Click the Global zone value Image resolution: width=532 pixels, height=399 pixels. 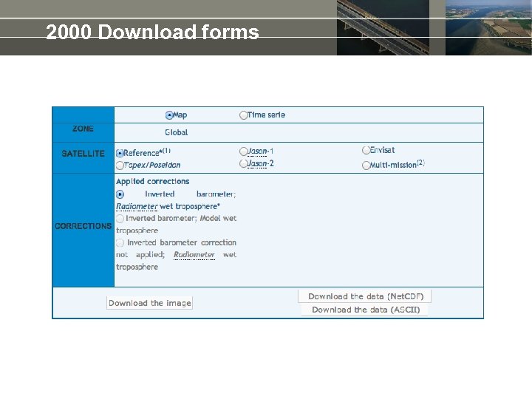point(177,132)
